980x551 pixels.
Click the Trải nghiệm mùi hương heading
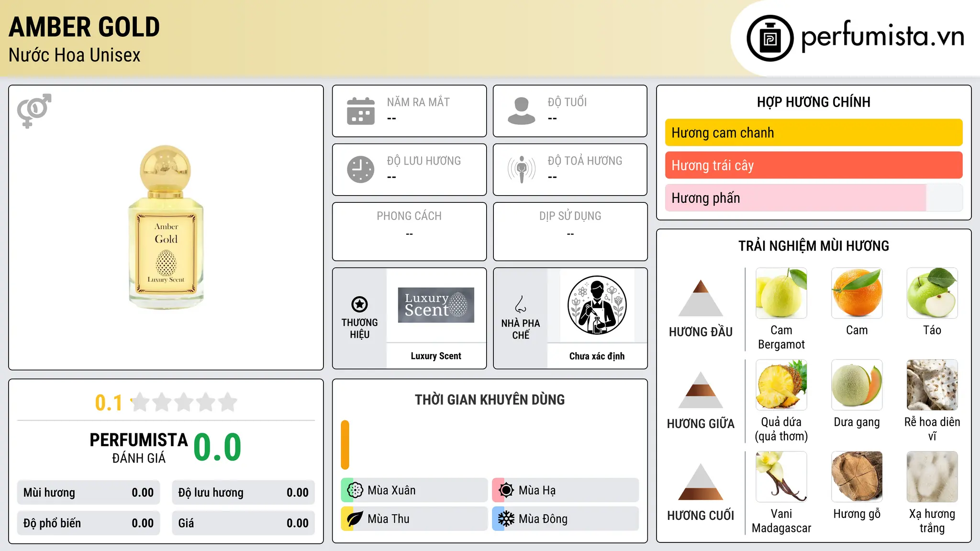(813, 246)
